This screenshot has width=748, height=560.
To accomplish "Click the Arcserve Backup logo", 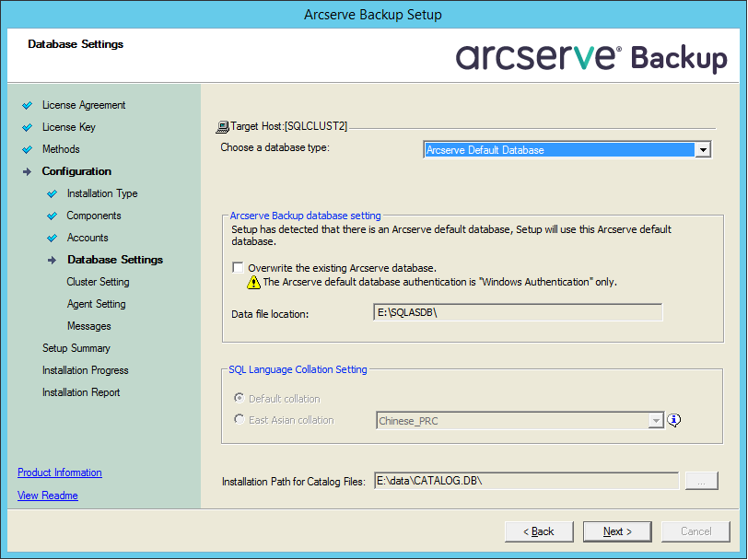I will (x=590, y=56).
